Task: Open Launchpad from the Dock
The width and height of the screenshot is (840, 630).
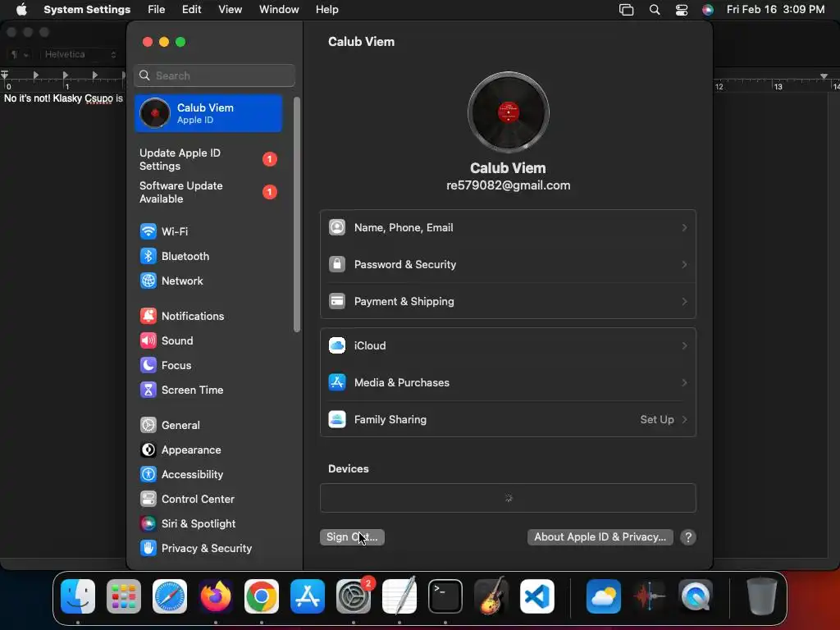Action: pos(124,596)
